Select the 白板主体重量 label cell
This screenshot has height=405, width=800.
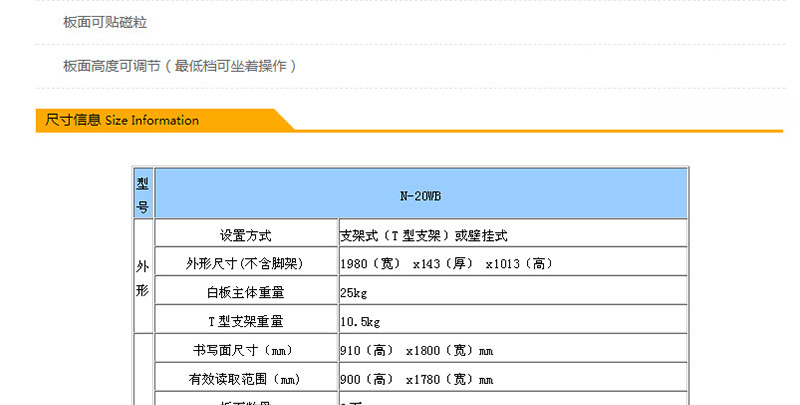click(x=245, y=293)
